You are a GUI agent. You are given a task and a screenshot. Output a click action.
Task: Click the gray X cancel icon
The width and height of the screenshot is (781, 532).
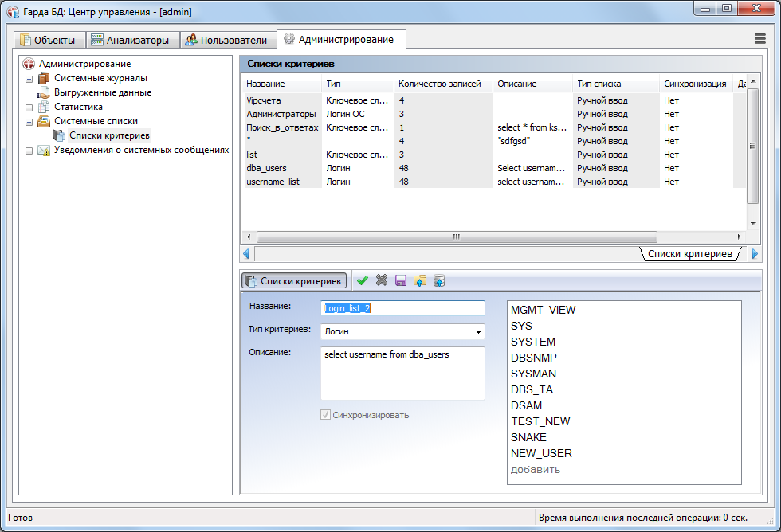(x=382, y=280)
